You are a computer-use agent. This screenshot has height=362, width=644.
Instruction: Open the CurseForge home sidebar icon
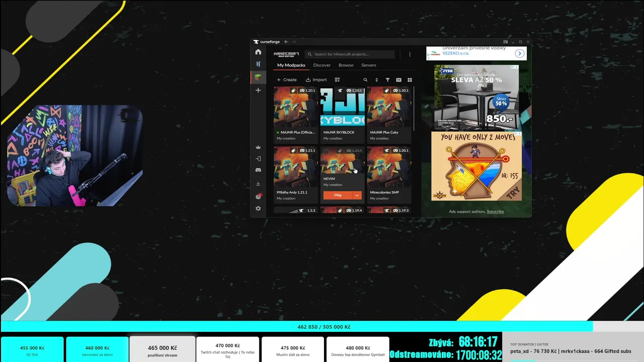258,52
